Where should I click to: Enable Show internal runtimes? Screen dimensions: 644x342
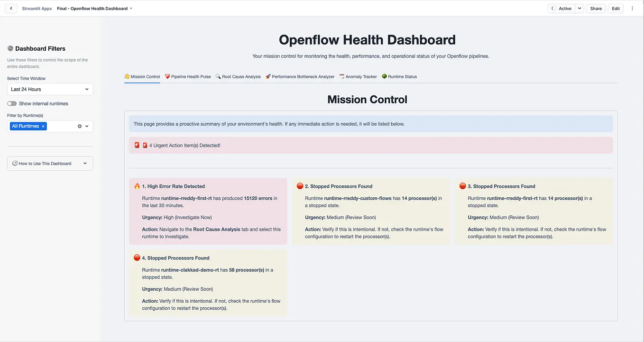(x=11, y=103)
